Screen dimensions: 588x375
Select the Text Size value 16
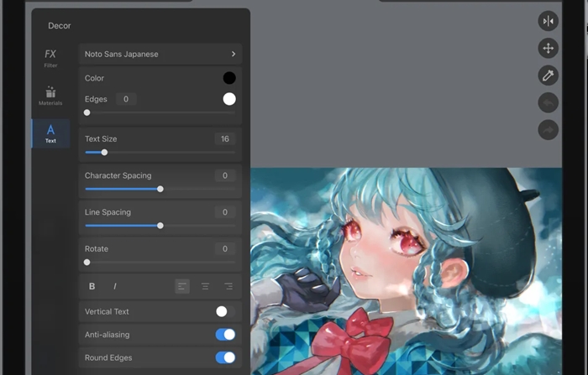tap(224, 139)
